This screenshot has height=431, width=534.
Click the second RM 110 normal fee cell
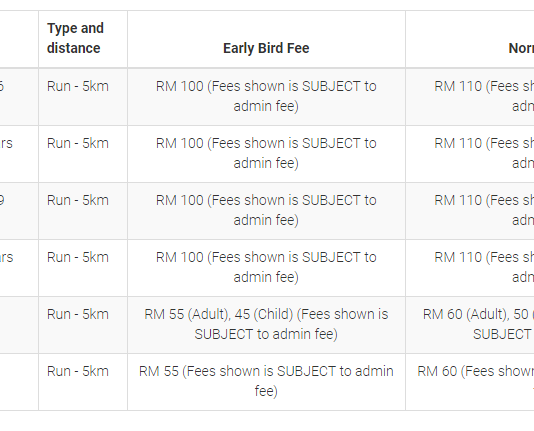(x=470, y=154)
